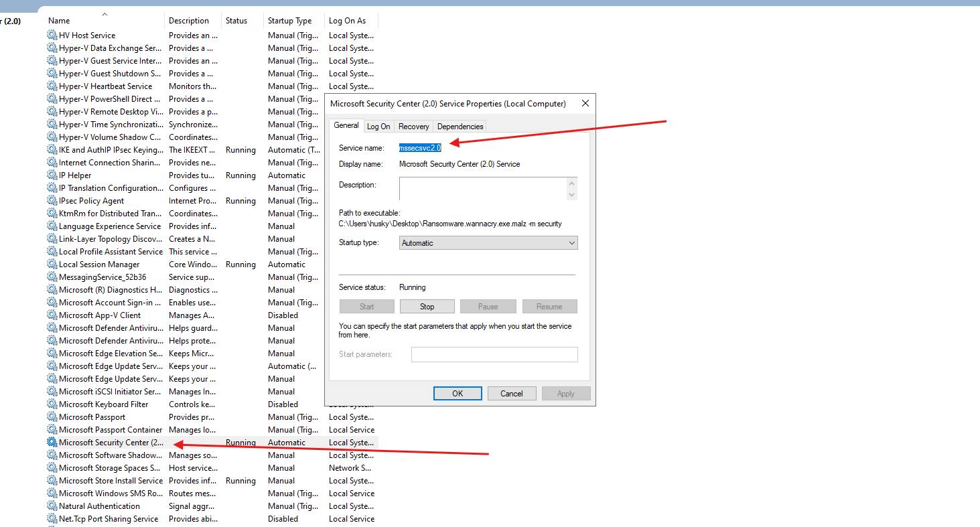Sort by Startup Type column header
Screen dimensions: 980x527
294,21
